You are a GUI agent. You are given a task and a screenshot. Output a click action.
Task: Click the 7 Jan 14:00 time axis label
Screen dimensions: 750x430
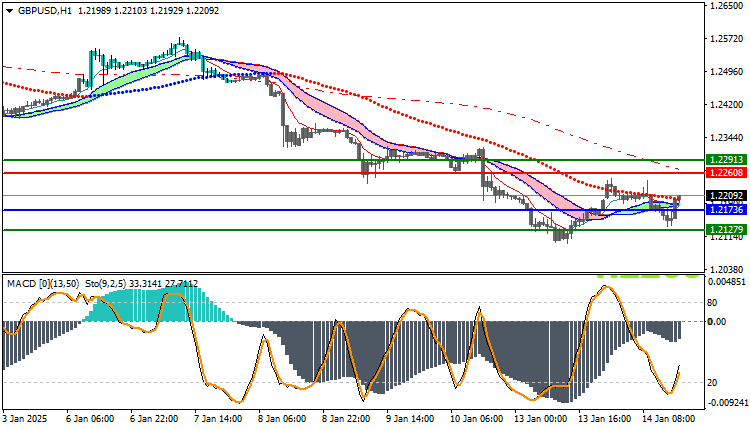218,419
